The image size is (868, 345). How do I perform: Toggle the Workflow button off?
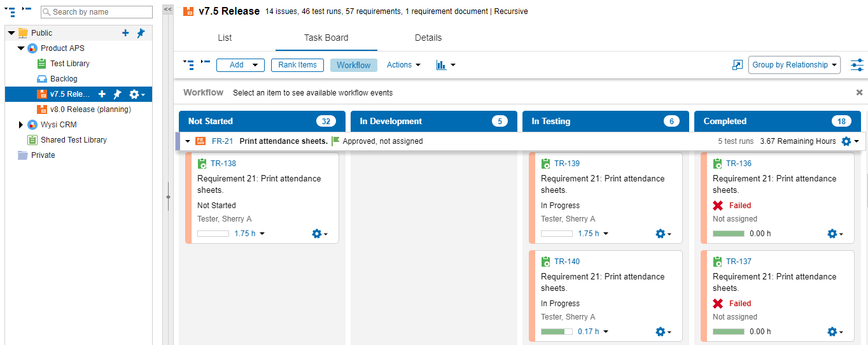pos(353,65)
